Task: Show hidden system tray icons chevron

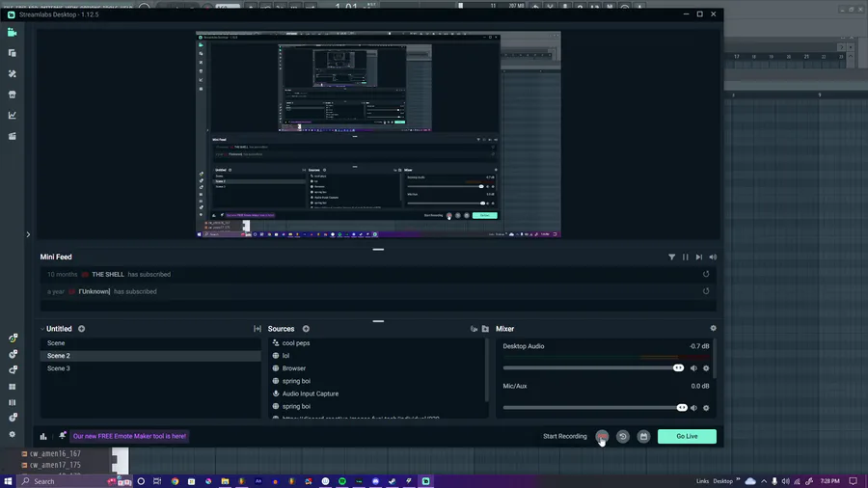Action: click(x=764, y=481)
